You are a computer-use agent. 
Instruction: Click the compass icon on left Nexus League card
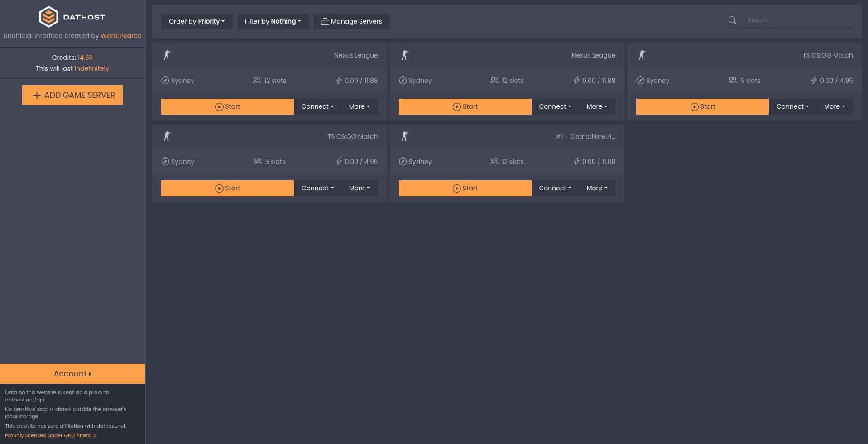pos(165,81)
